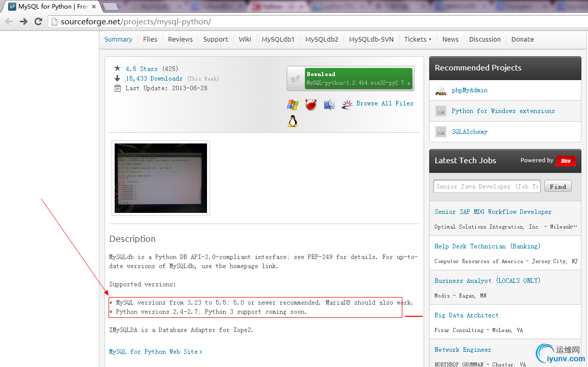Click the Mac Finder platform icon
The height and width of the screenshot is (367, 588).
point(329,104)
